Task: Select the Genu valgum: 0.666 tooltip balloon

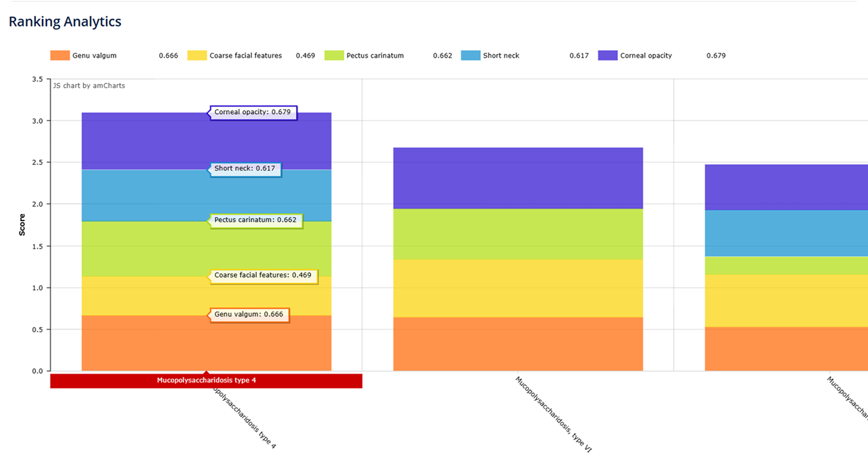Action: [x=250, y=315]
